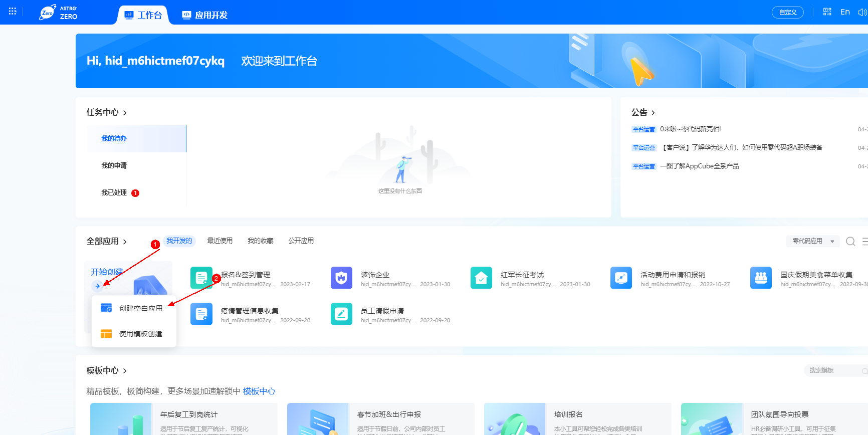This screenshot has width=868, height=435.
Task: Open announcement 0来啦~零代码新亮相!
Action: tap(690, 129)
